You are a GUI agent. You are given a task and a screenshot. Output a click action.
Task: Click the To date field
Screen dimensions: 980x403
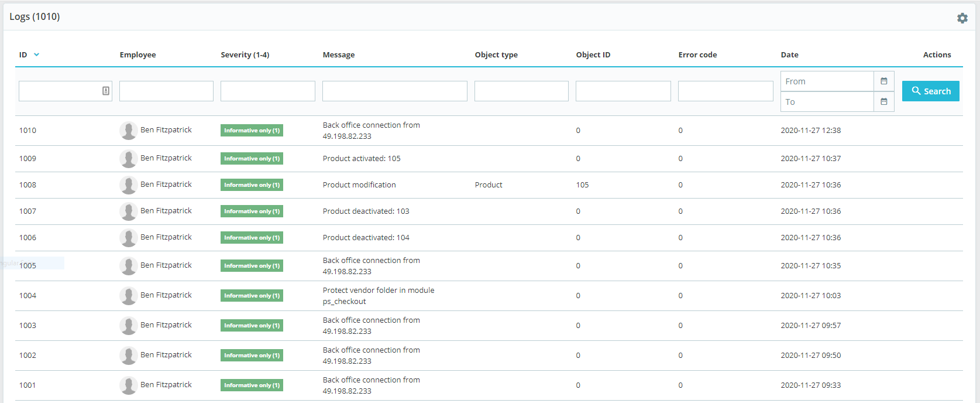(x=827, y=102)
